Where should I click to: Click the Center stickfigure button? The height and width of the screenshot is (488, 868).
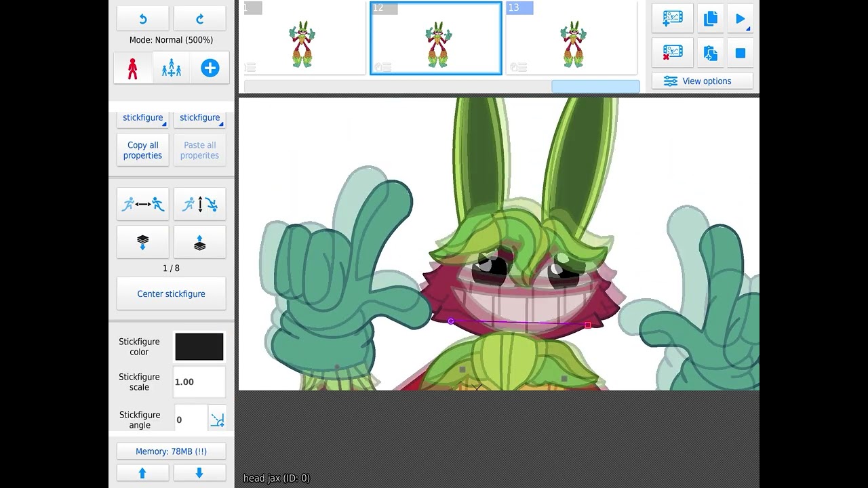(171, 293)
